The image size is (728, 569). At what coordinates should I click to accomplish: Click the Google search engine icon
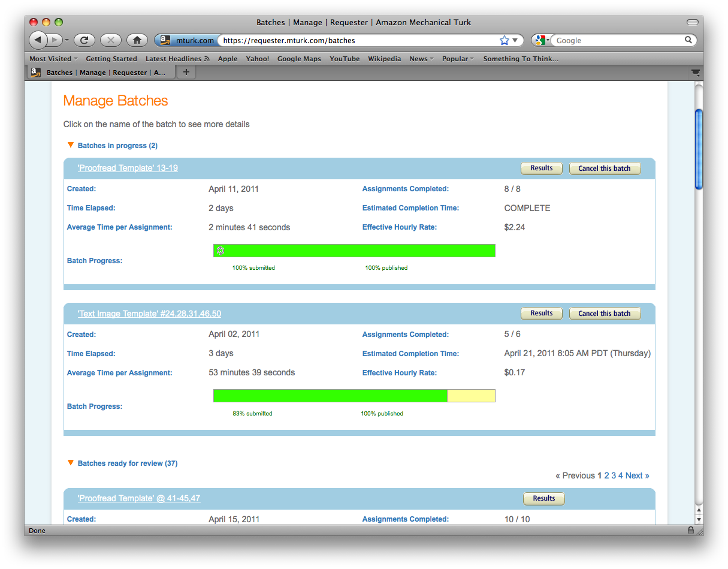pos(540,40)
